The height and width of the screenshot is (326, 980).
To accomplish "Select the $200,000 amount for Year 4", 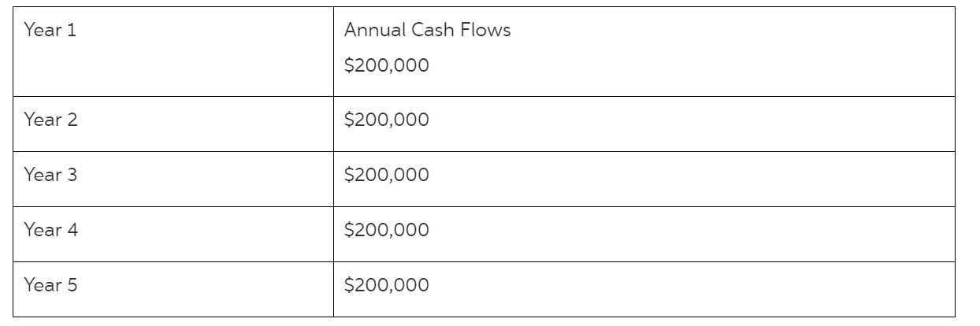I will click(x=387, y=231).
